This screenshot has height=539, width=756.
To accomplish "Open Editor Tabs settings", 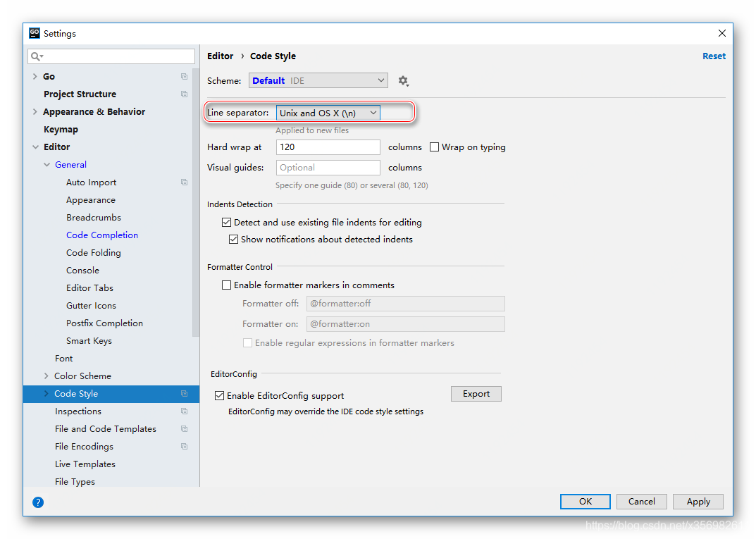I will pos(89,288).
